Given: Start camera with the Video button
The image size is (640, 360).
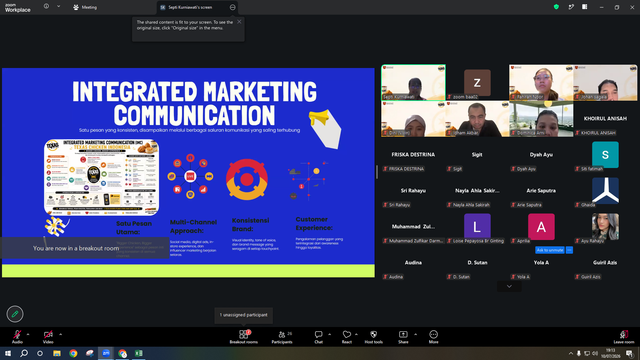Looking at the screenshot, I should (48, 337).
